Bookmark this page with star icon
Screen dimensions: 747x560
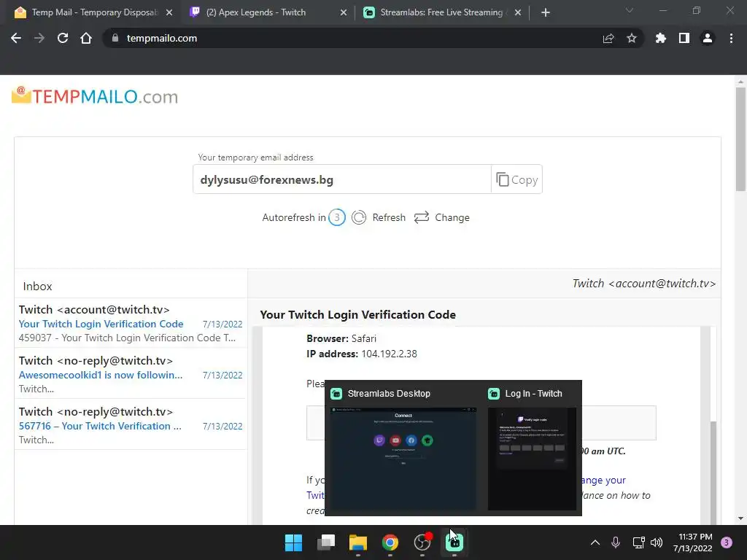pyautogui.click(x=632, y=38)
